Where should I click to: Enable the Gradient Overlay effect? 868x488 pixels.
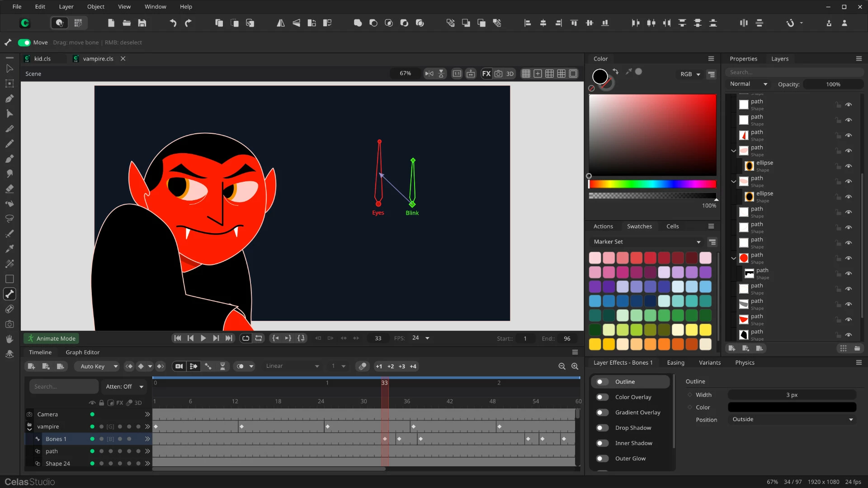pyautogui.click(x=602, y=413)
